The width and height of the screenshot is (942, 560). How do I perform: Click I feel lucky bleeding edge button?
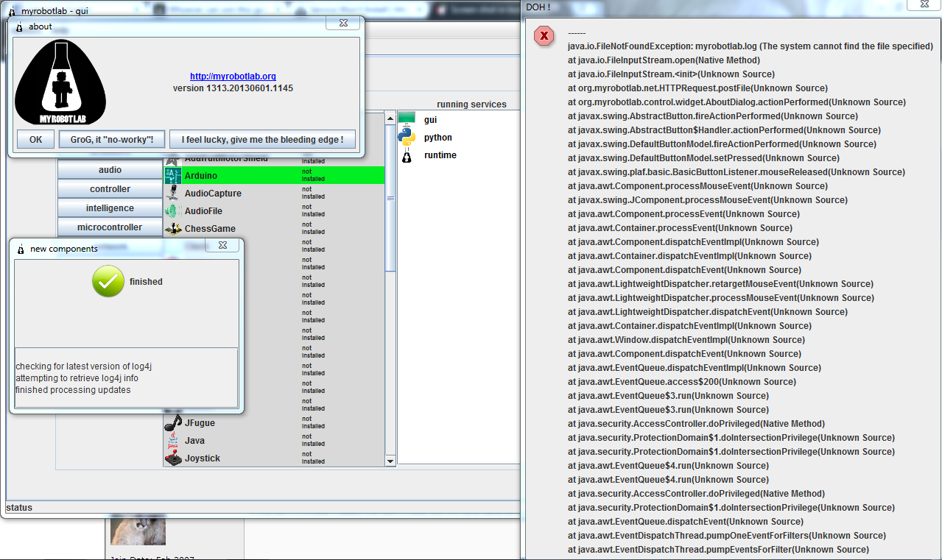(263, 140)
